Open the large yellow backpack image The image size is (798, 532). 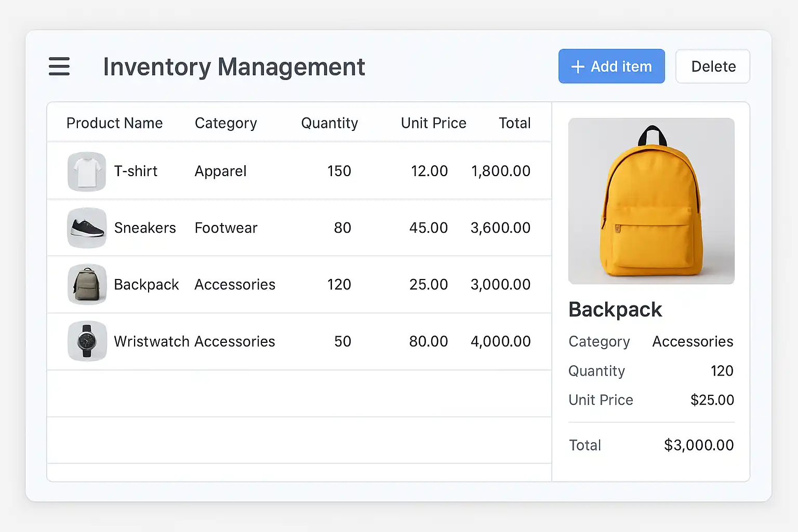[x=651, y=201]
